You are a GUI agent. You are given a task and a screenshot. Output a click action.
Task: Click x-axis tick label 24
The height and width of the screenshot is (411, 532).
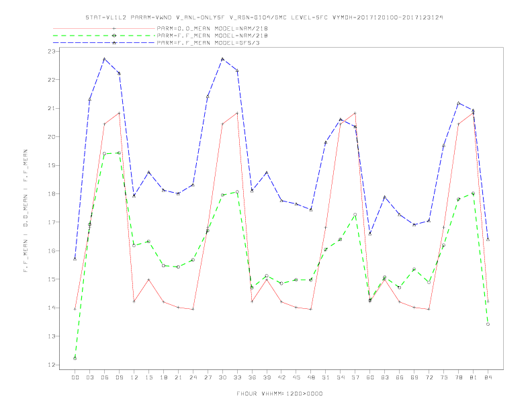pos(193,377)
